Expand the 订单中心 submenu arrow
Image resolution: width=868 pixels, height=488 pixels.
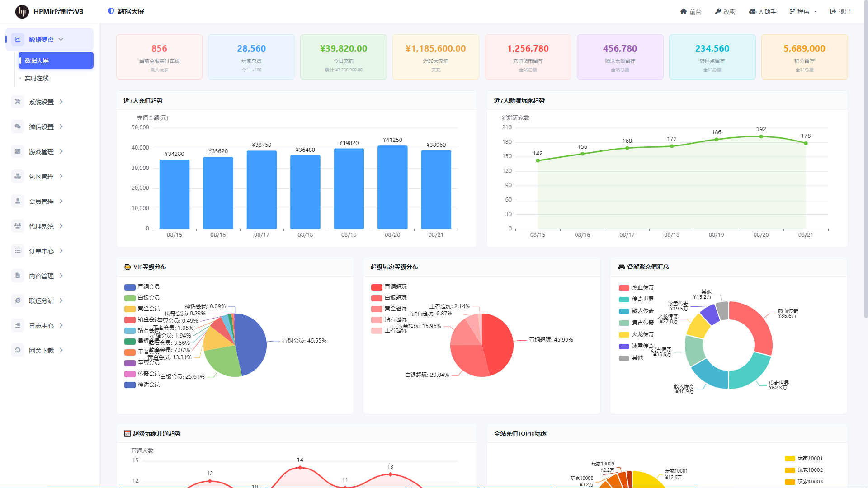61,251
